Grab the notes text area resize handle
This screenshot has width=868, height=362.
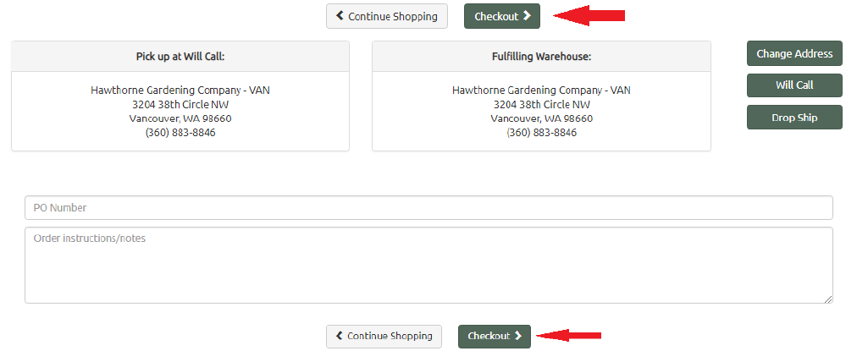828,299
